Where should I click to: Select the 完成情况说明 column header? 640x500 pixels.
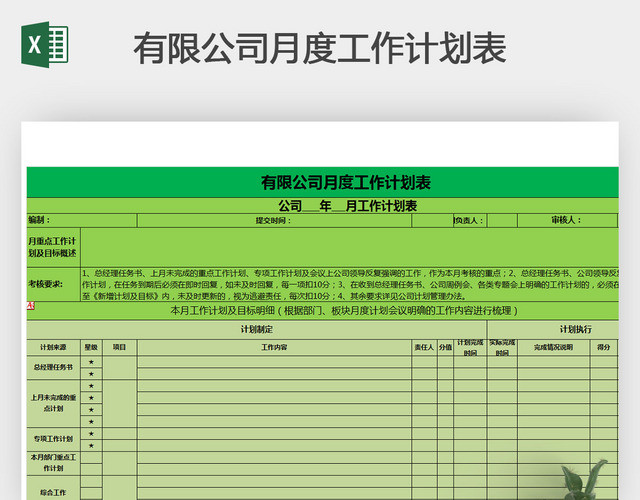553,347
